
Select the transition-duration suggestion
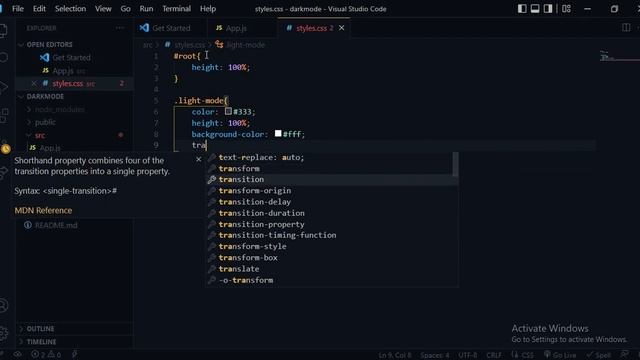pos(331,213)
